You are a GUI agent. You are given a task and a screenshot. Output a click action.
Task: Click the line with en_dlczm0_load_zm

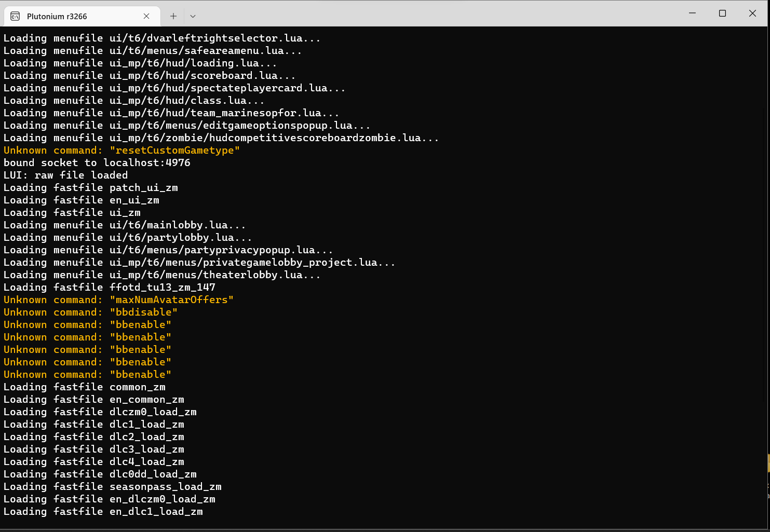tap(110, 499)
